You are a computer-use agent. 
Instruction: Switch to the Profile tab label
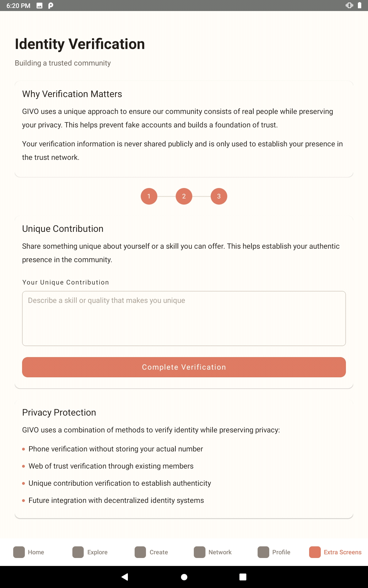(281, 552)
